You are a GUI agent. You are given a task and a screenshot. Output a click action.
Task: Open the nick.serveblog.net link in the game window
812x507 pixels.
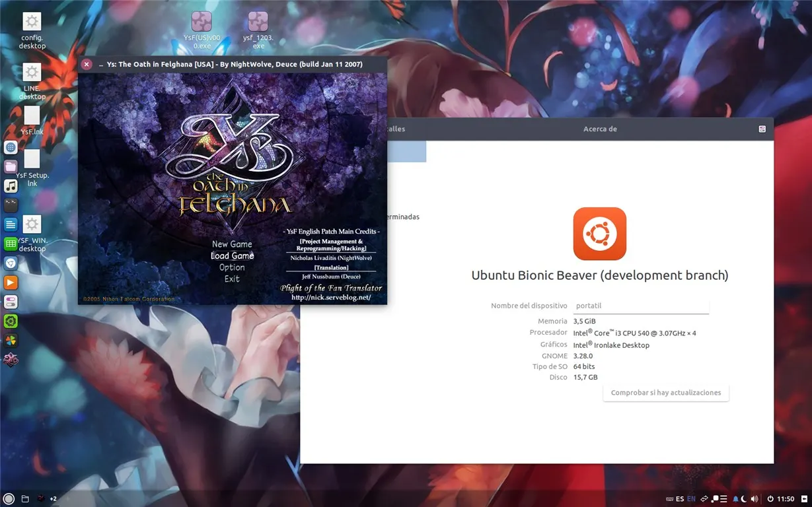pos(331,297)
